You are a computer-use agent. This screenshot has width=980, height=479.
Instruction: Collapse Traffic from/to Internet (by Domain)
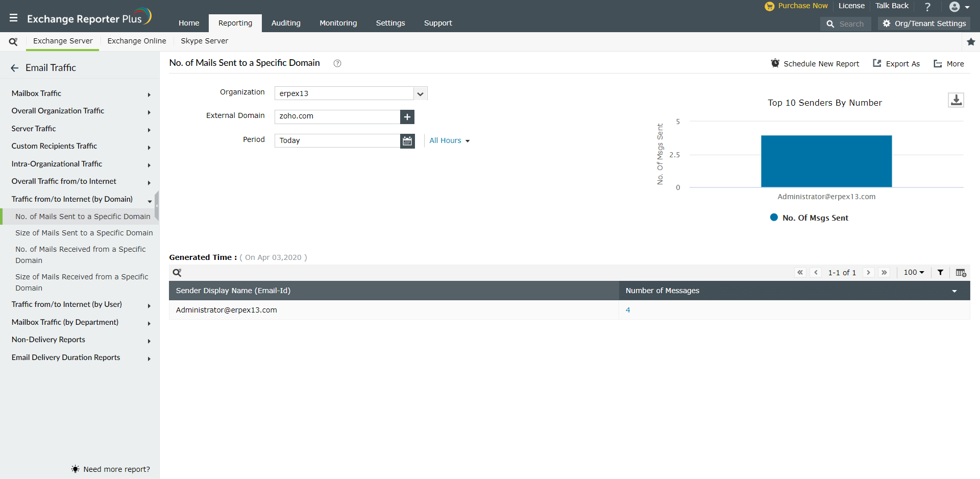click(x=150, y=201)
